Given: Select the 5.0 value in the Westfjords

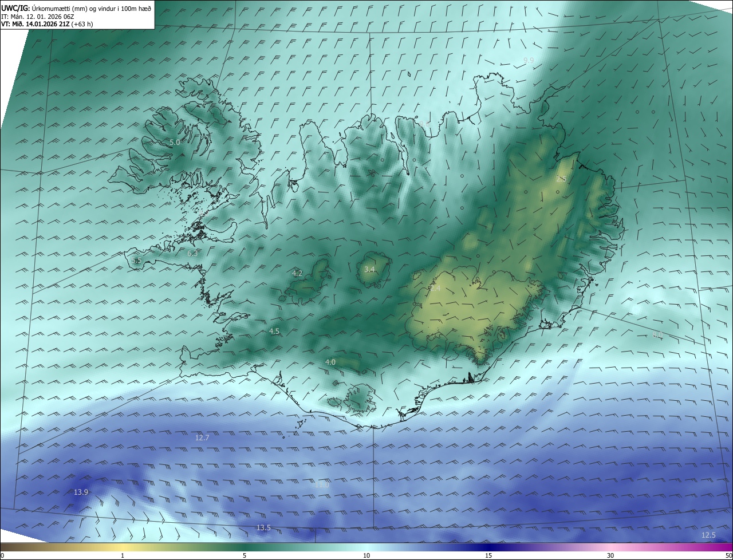Looking at the screenshot, I should tap(175, 142).
